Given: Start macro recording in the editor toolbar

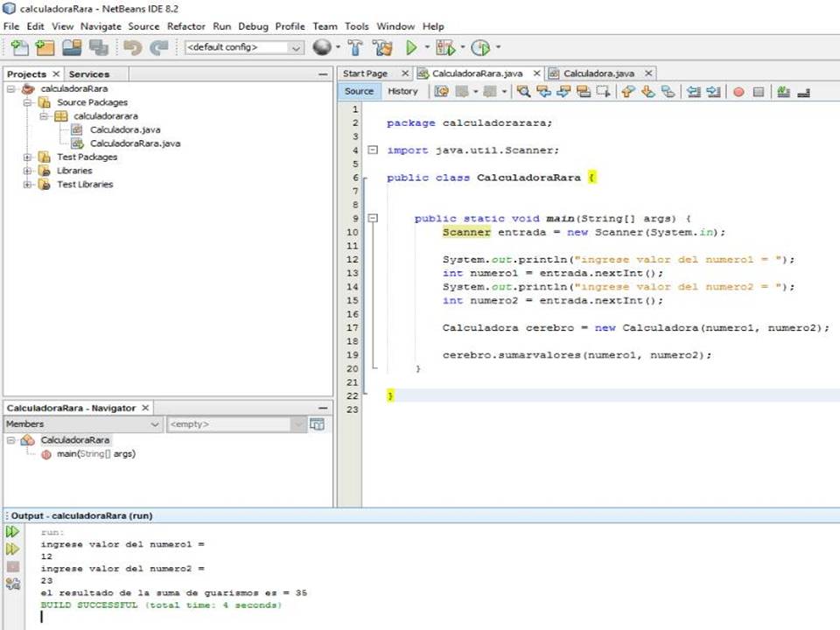Looking at the screenshot, I should 738,92.
